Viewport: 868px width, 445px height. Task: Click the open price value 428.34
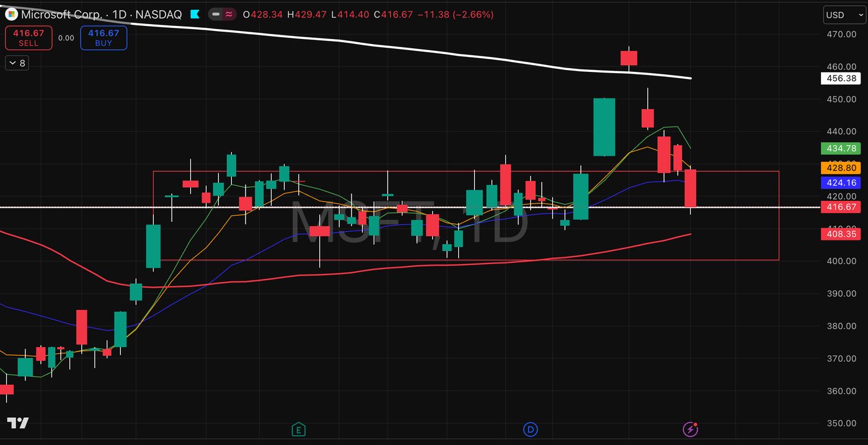266,14
